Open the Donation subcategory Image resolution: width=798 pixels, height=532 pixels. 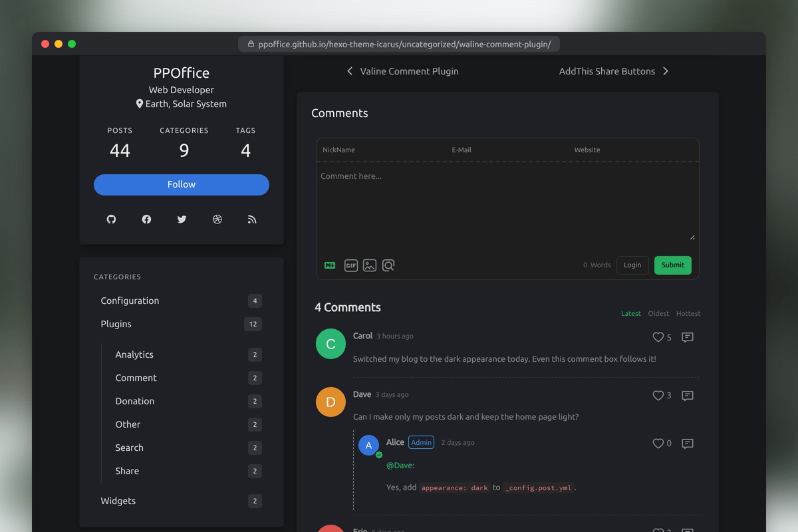(189, 402)
